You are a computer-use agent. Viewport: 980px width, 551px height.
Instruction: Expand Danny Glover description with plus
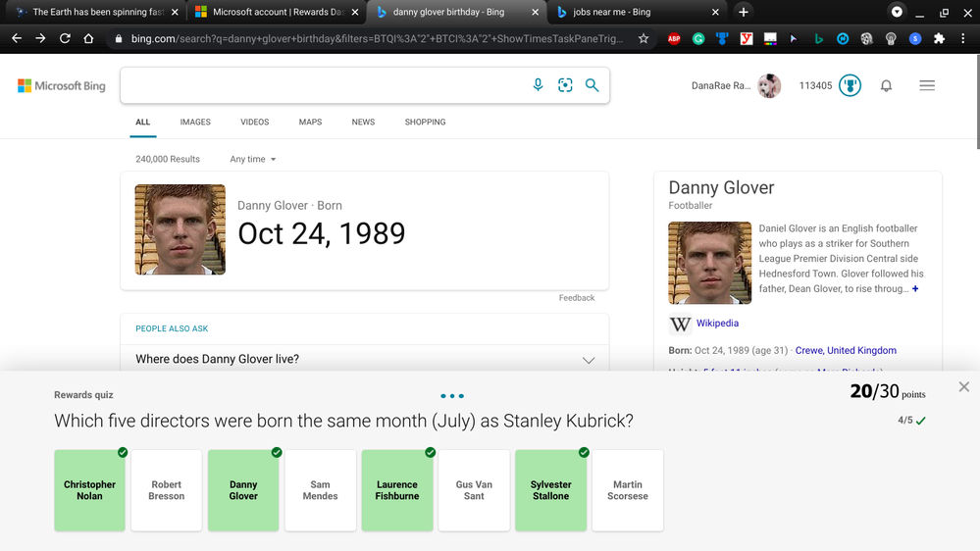point(915,288)
